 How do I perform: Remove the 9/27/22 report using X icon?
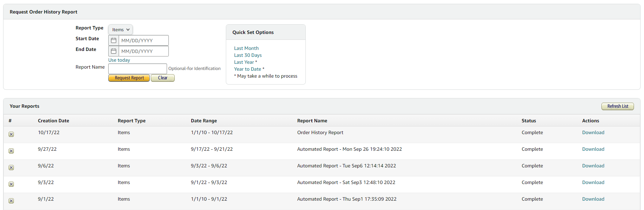tap(11, 151)
